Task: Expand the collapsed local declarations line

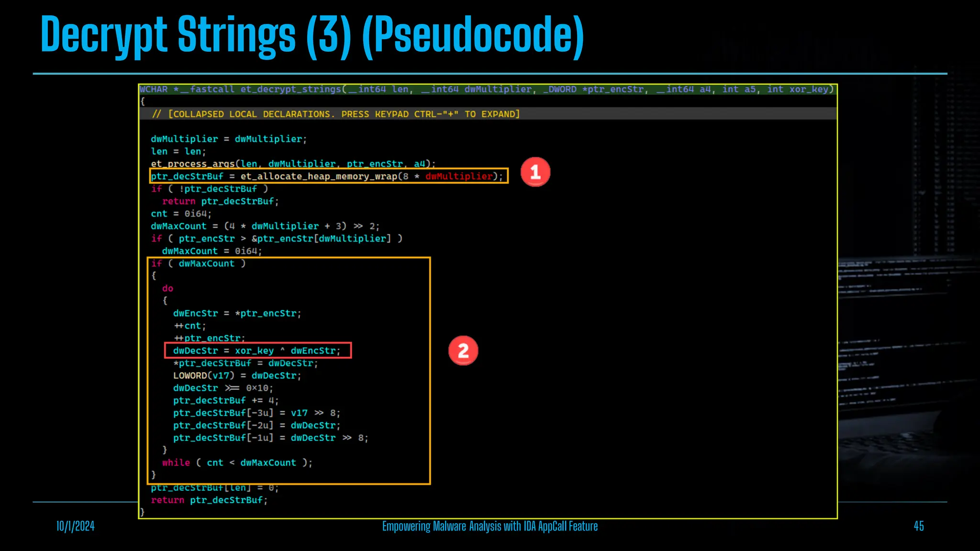Action: [x=335, y=114]
